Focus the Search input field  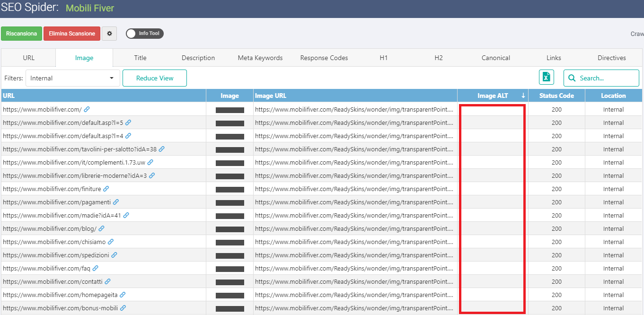[x=601, y=78]
